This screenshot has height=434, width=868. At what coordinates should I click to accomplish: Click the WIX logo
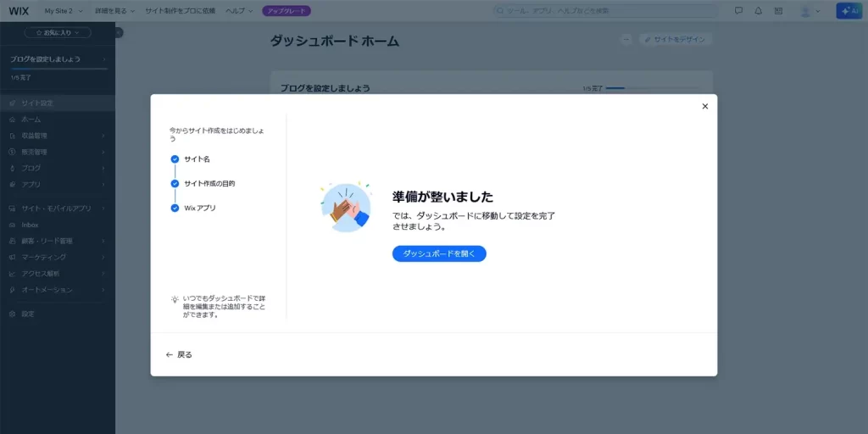pos(19,11)
